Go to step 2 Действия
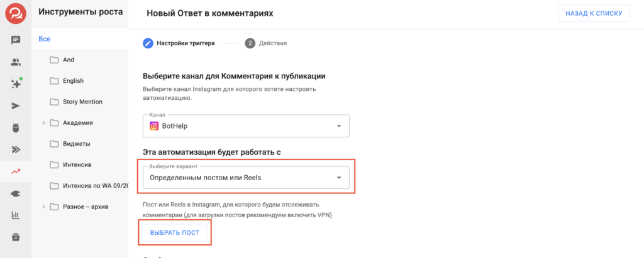This screenshot has height=258, width=644. click(x=266, y=43)
